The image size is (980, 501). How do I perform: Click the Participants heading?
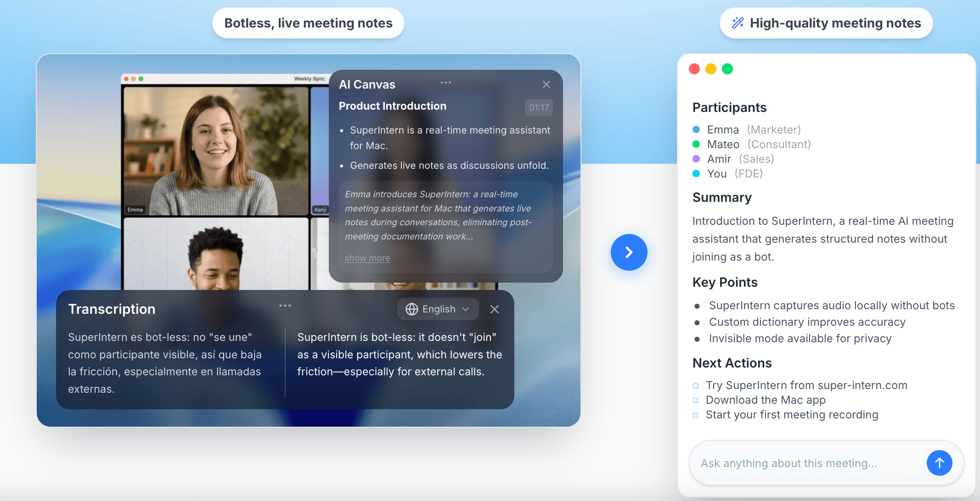coord(729,107)
